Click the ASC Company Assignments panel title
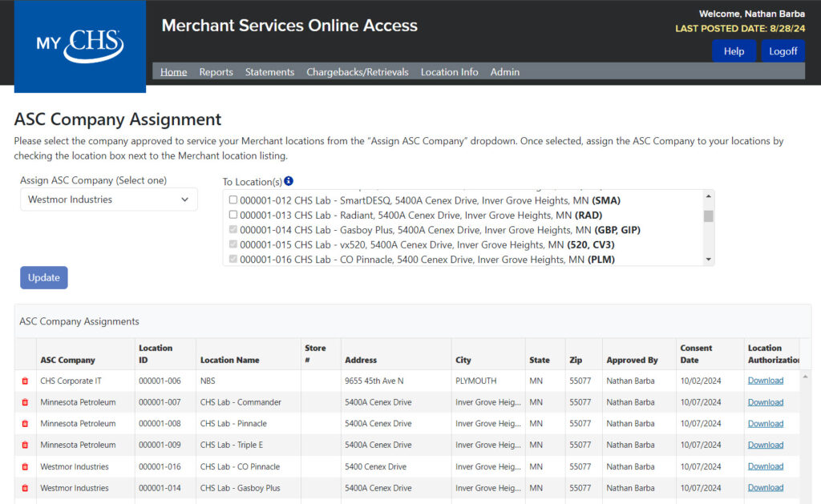Screen dimensions: 821x504 point(79,321)
